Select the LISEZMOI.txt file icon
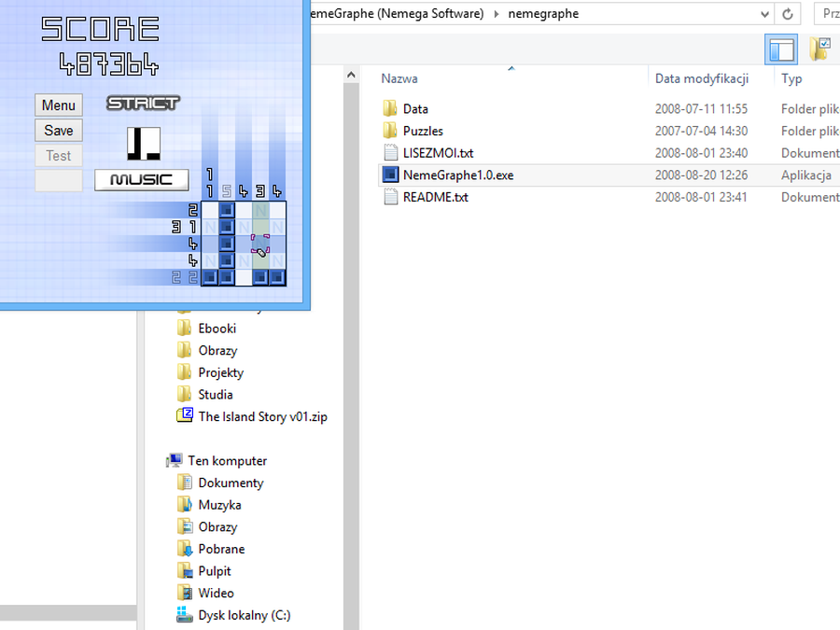Viewport: 840px width, 630px height. click(x=390, y=153)
